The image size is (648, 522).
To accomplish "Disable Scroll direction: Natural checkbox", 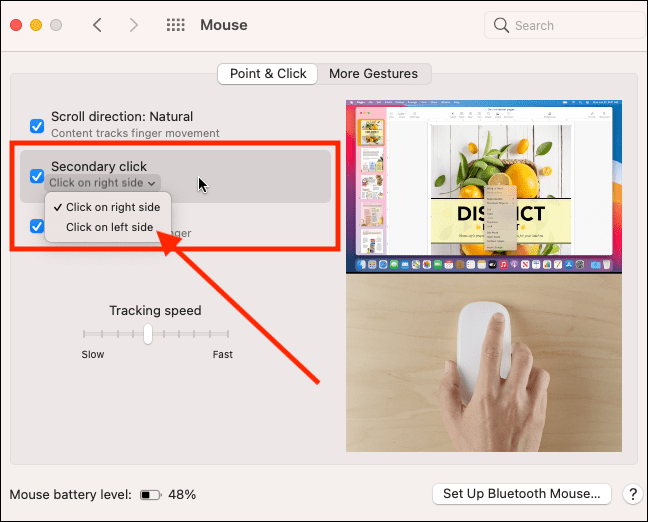I will click(37, 126).
